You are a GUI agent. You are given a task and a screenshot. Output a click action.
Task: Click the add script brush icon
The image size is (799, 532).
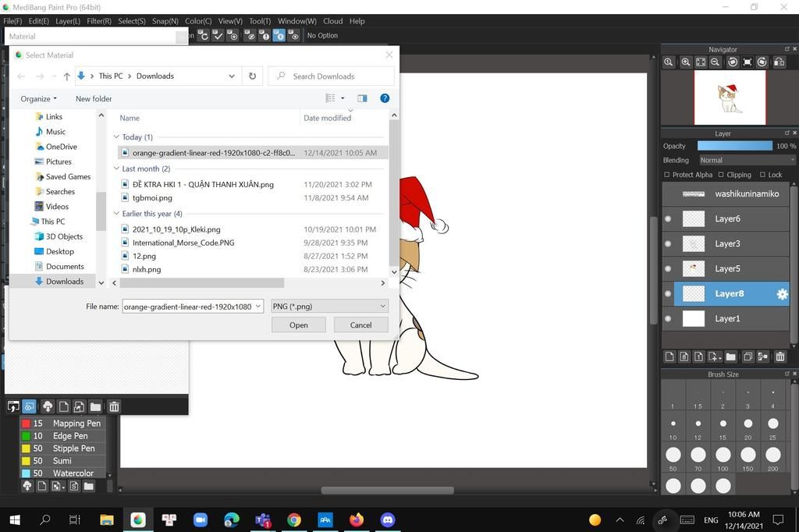(x=74, y=486)
